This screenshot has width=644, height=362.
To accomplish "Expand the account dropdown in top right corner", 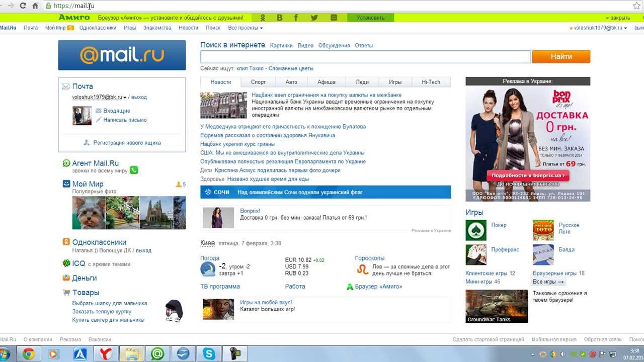I will 626,28.
